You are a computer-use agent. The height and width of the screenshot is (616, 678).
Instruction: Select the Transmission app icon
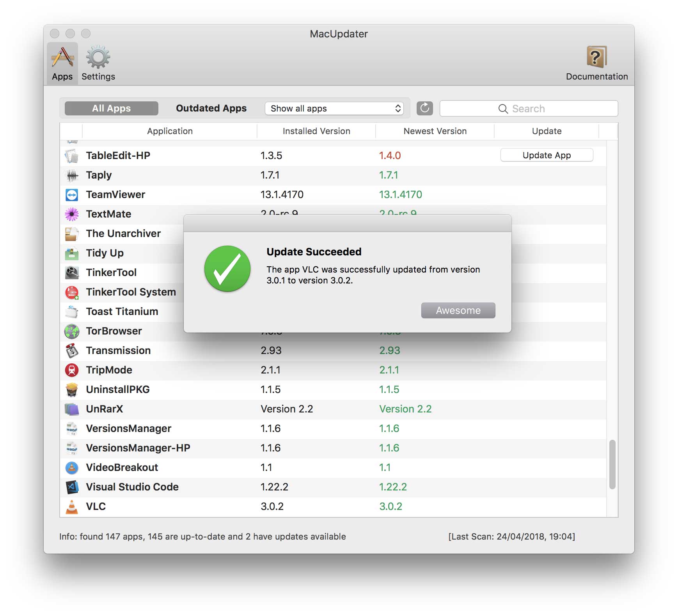pyautogui.click(x=72, y=350)
